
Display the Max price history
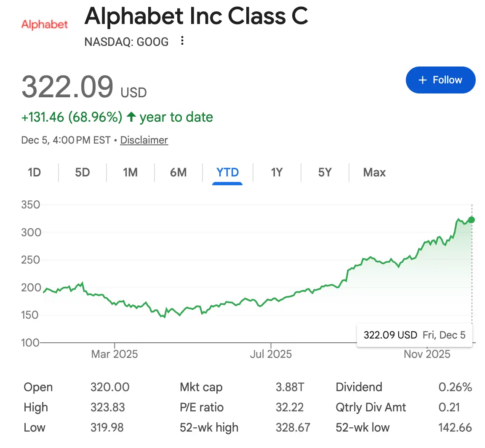click(x=374, y=173)
